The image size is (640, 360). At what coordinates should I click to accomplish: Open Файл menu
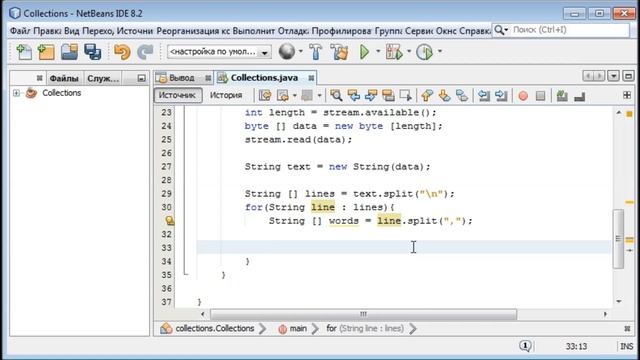click(20, 31)
